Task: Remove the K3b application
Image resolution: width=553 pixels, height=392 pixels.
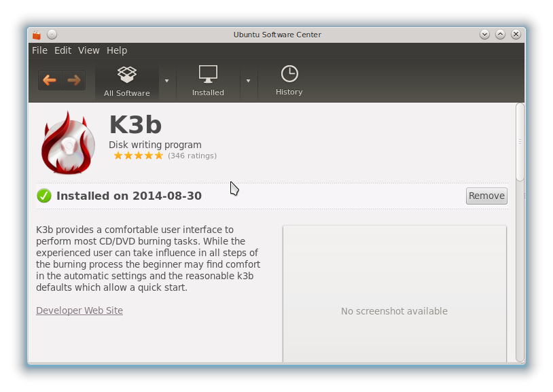Action: (x=486, y=196)
